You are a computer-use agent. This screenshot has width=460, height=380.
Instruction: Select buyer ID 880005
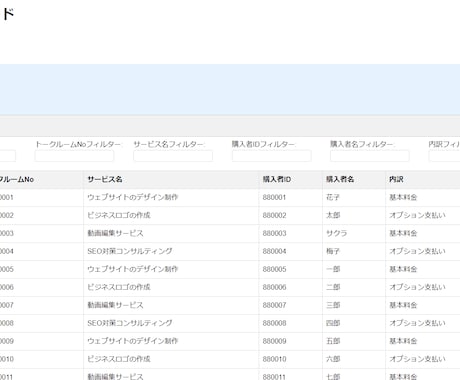coord(274,269)
